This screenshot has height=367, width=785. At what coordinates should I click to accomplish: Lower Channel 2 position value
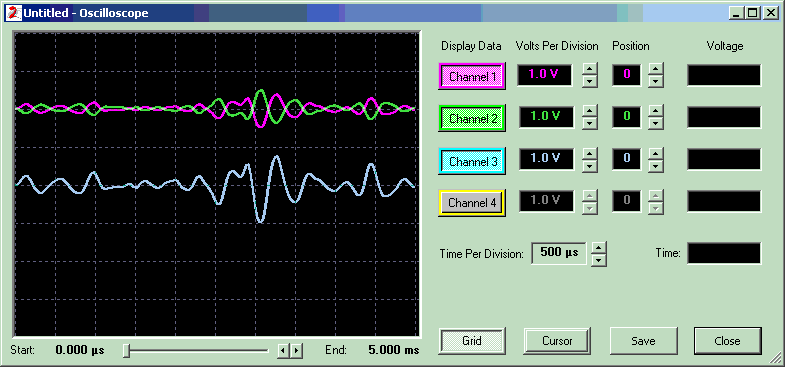[656, 123]
